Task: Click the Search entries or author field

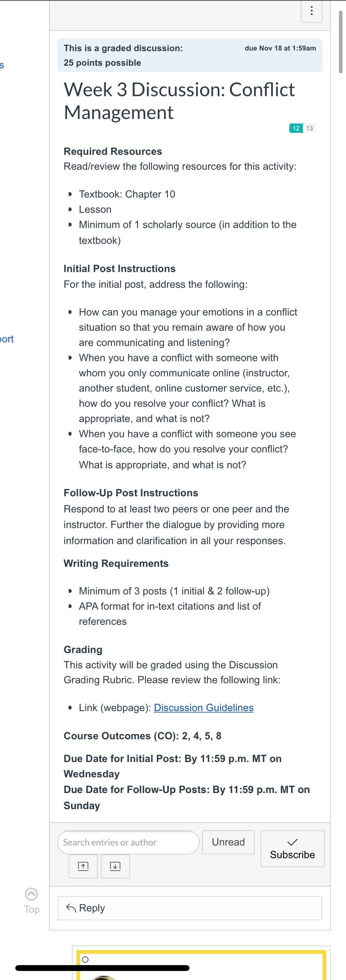Action: coord(128,842)
